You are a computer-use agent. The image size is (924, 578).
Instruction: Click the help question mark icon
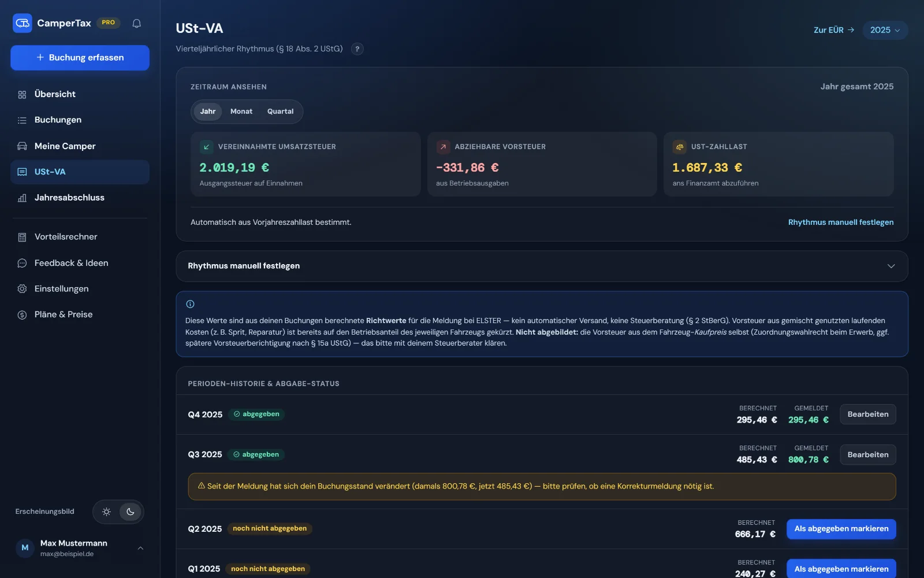357,49
